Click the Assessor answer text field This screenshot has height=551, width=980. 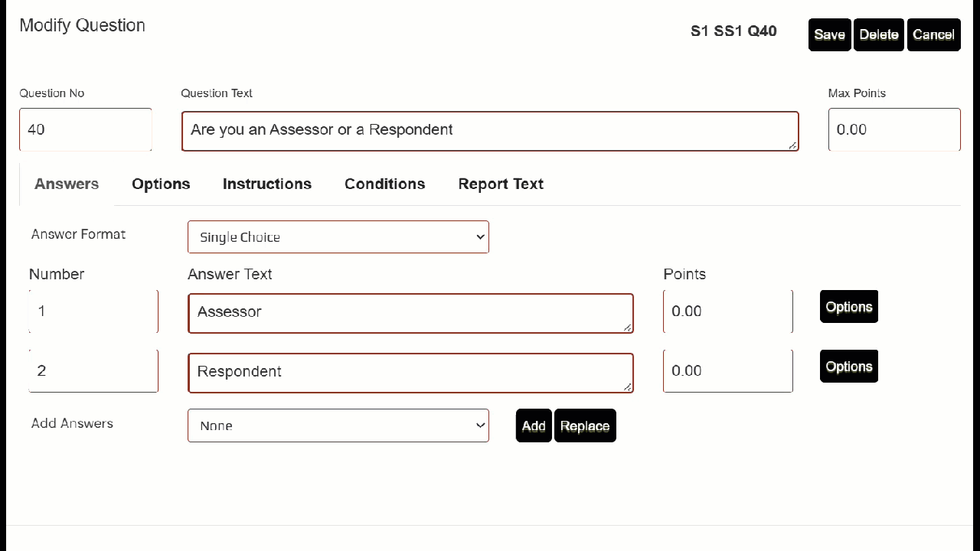410,313
